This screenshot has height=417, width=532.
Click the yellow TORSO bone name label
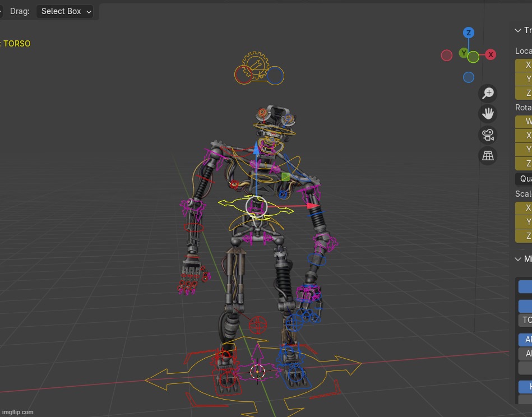(17, 44)
